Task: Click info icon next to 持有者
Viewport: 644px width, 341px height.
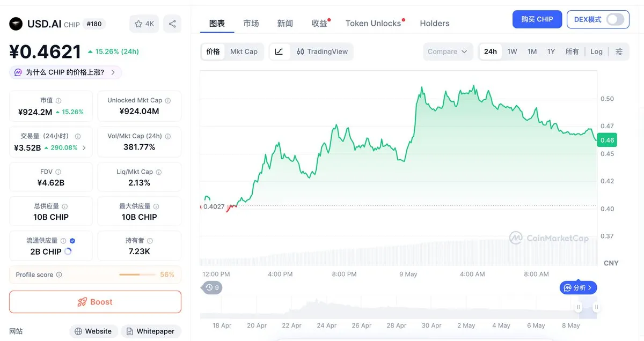Action: (x=150, y=241)
